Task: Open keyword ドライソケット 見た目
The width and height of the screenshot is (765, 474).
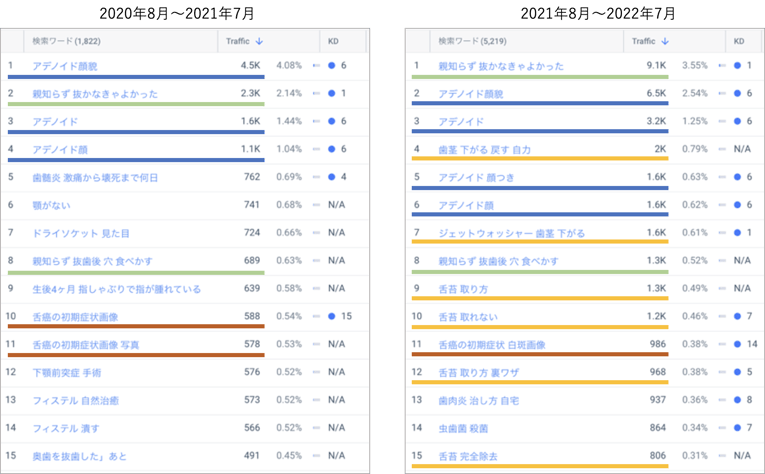Action: [81, 233]
